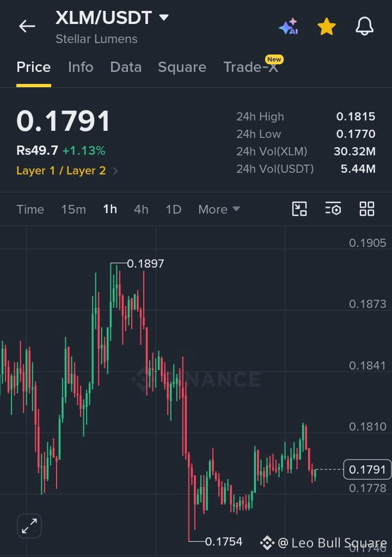Click the Stellar Lumens subtitle
Image resolution: width=392 pixels, height=557 pixels.
coord(96,39)
